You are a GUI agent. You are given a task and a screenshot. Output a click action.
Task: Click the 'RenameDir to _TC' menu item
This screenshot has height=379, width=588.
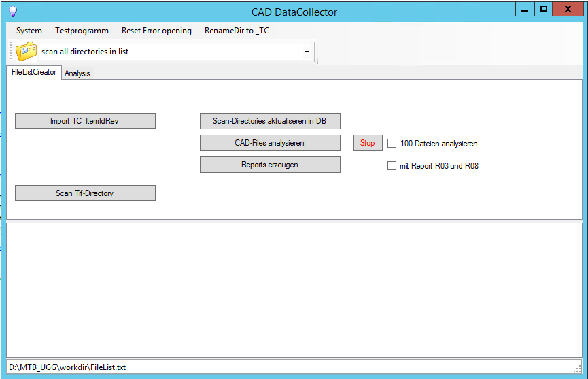click(237, 31)
